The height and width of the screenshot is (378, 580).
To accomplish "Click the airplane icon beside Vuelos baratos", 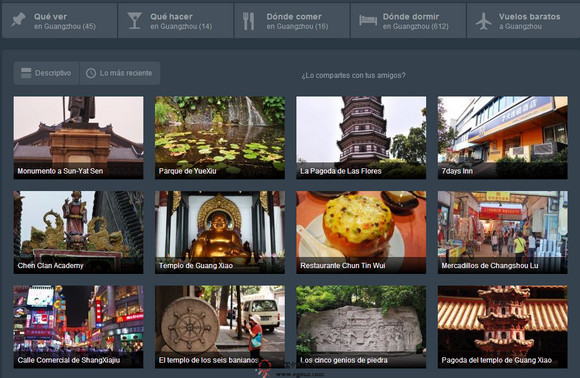I will [483, 21].
